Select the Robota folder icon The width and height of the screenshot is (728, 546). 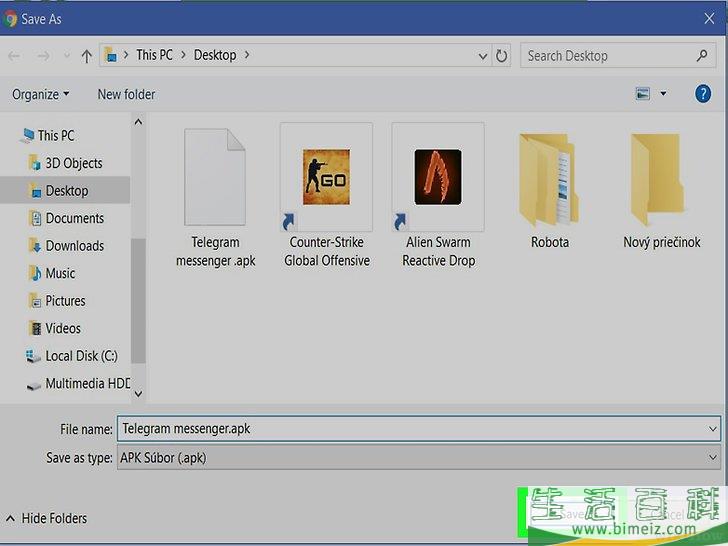pos(549,179)
